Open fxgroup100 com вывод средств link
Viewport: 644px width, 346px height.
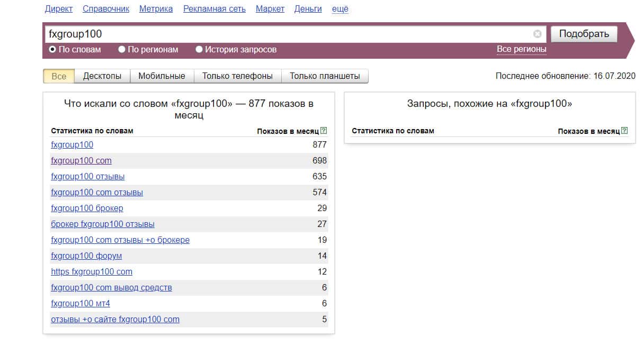tap(111, 287)
